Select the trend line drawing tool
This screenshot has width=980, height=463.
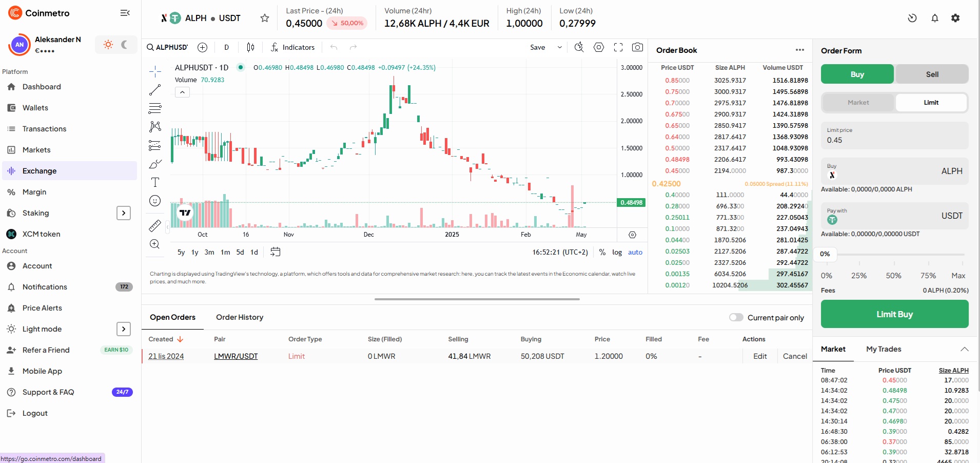coord(155,90)
